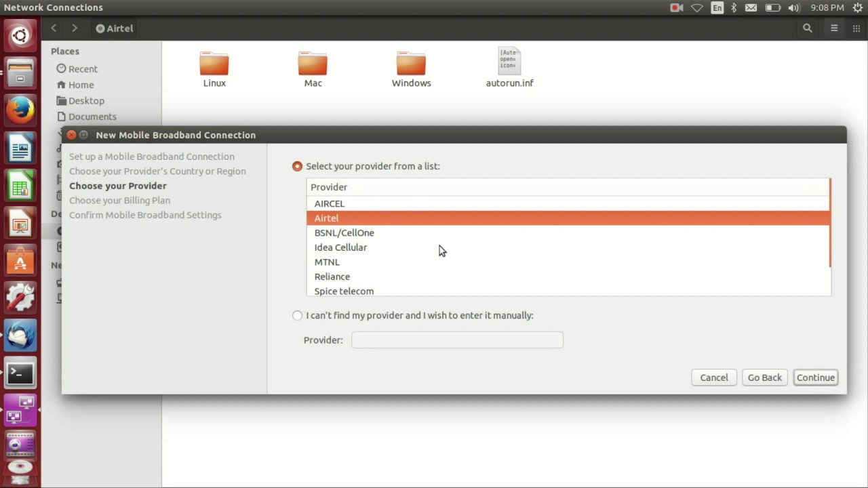
Task: Open Recent in Places sidebar
Action: click(77, 68)
